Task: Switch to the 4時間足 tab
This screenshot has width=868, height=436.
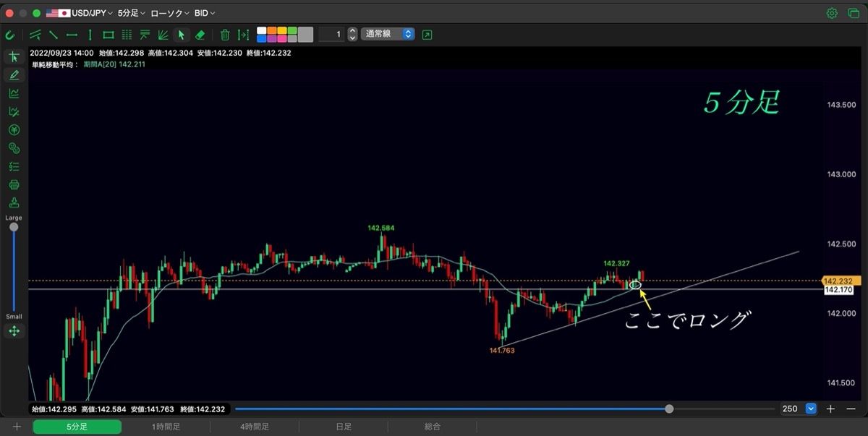Action: pyautogui.click(x=255, y=427)
